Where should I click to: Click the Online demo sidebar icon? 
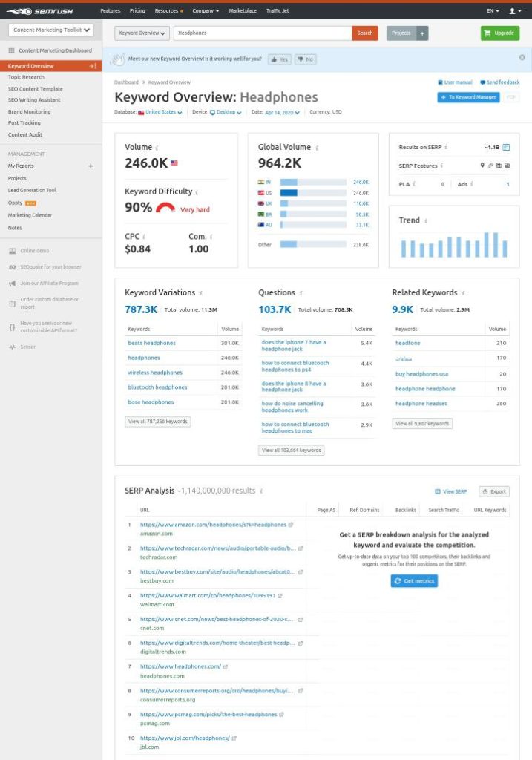pyautogui.click(x=12, y=251)
